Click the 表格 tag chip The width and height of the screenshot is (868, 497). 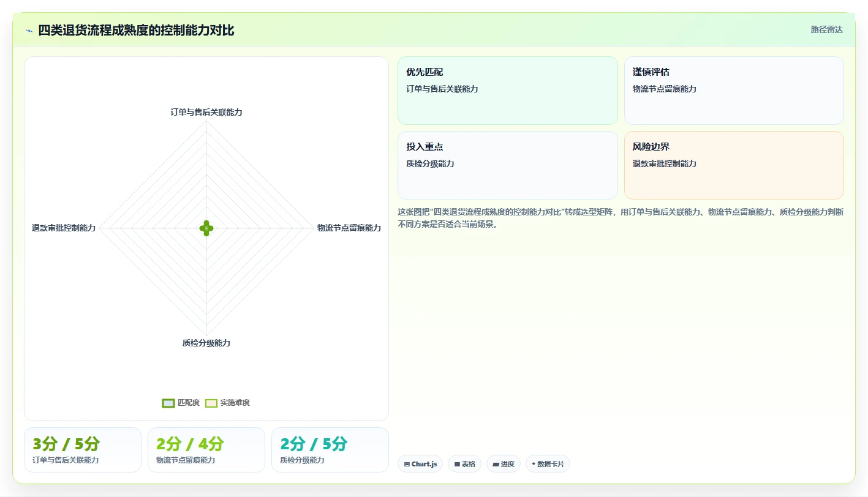(465, 464)
